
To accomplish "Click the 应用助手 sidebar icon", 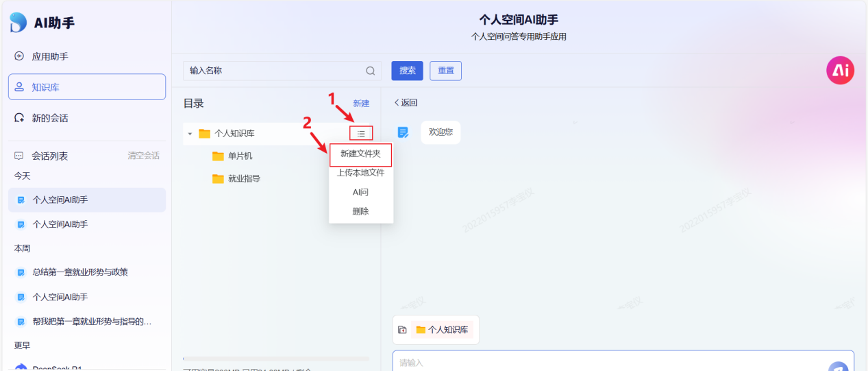I will [20, 56].
